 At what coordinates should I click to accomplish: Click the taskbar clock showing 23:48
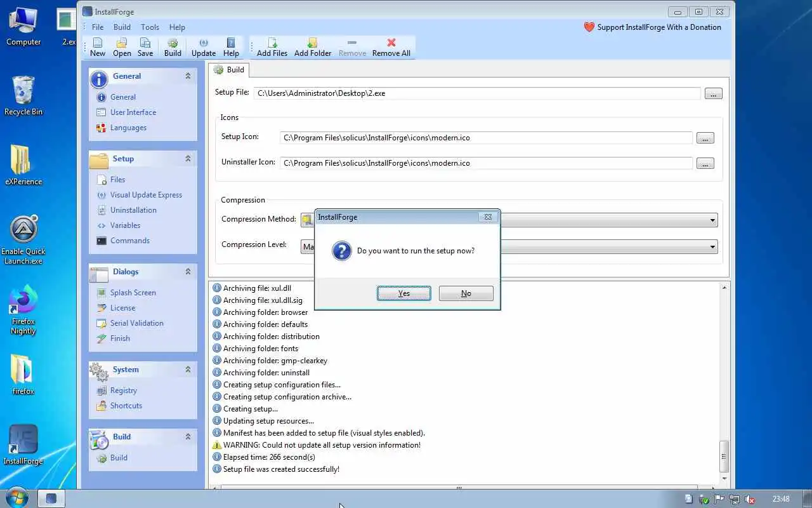[x=781, y=499]
